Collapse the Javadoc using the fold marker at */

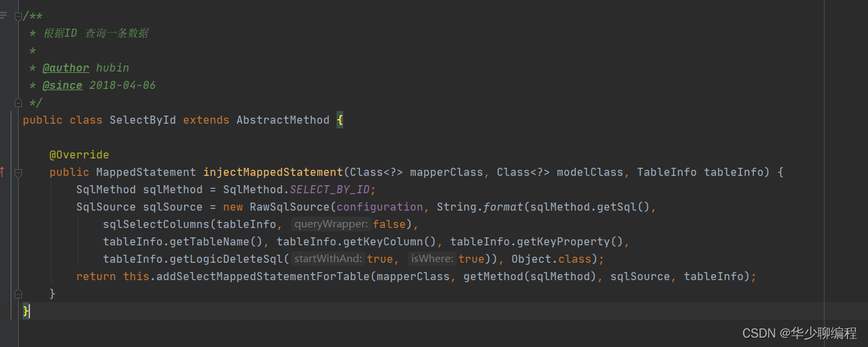[18, 102]
